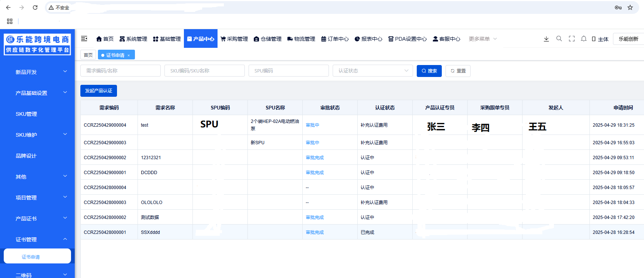Open the 认证状态 dropdown filter
This screenshot has width=644, height=278.
coord(372,71)
